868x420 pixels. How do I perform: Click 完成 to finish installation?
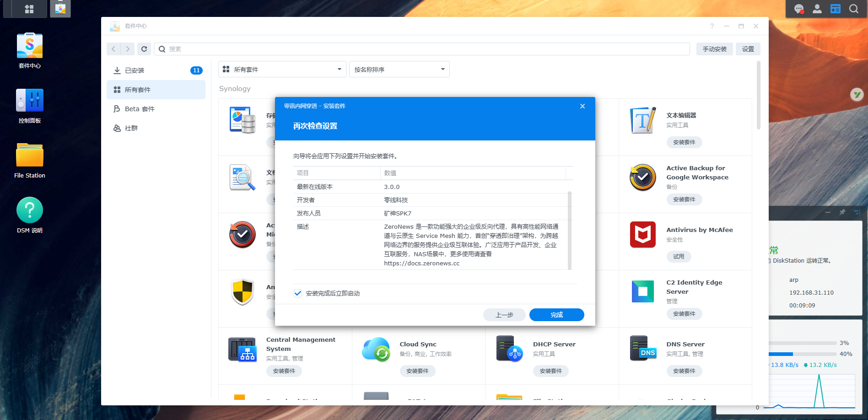click(556, 315)
